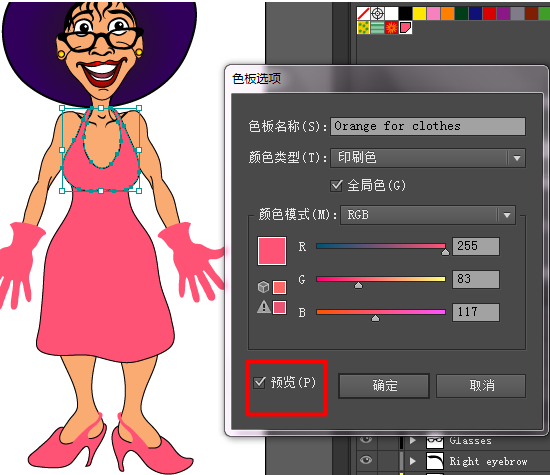550x475 pixels.
Task: Choose the yellow swatch in Swatches panel
Action: (x=419, y=14)
